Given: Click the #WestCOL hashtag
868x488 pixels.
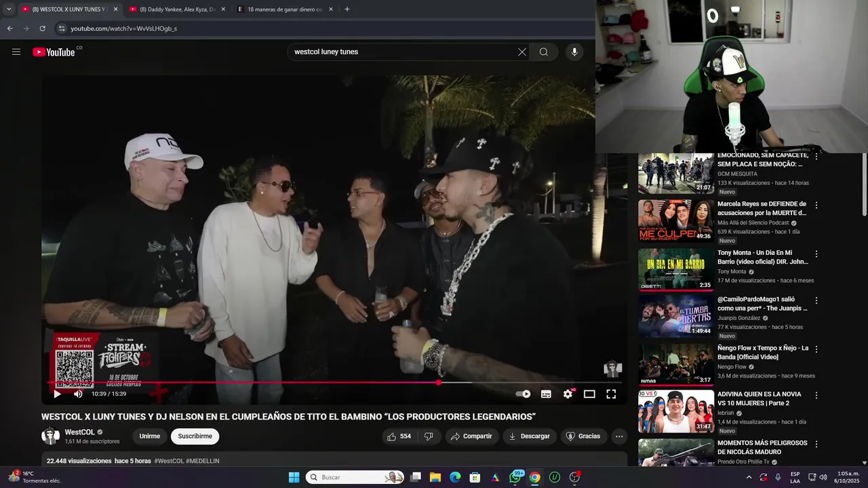Looking at the screenshot, I should tap(169, 461).
